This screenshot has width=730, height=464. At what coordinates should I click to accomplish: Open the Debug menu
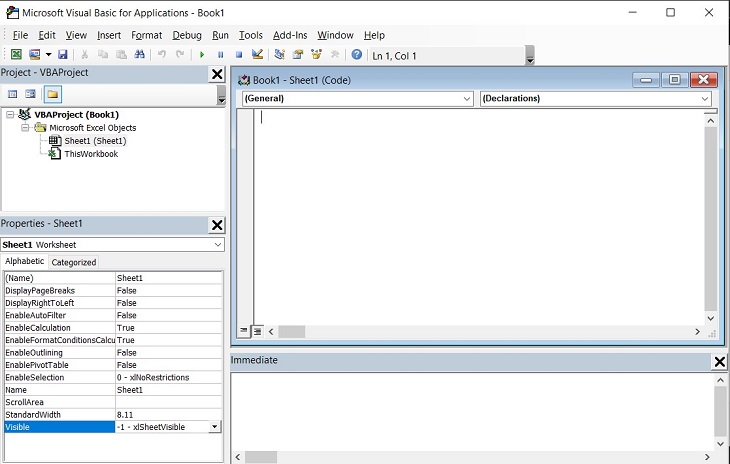coord(187,35)
